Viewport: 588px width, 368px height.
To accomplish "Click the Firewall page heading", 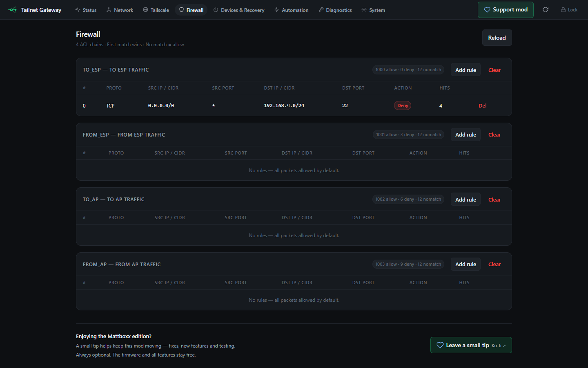I will [x=88, y=34].
